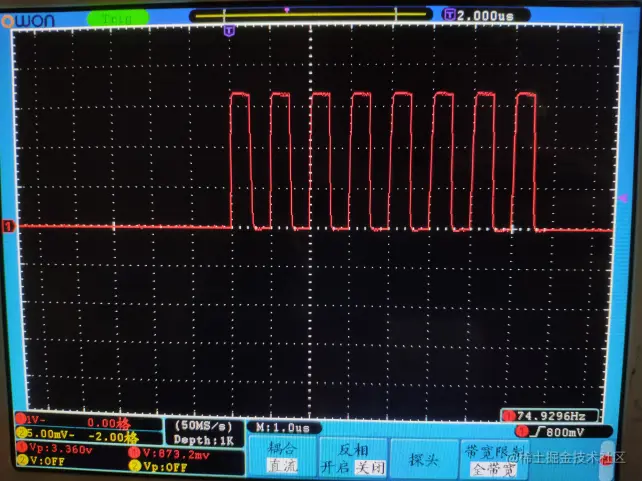642x481 pixels.
Task: Click the purple trigger level arrow
Action: point(622,199)
